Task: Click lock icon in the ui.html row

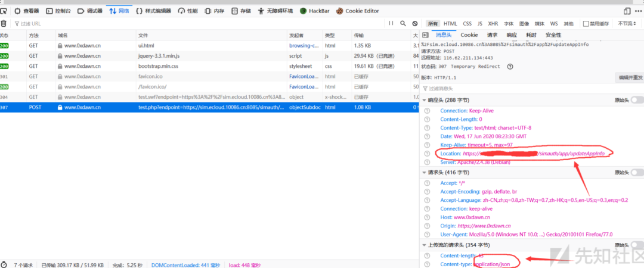Action: (60, 45)
